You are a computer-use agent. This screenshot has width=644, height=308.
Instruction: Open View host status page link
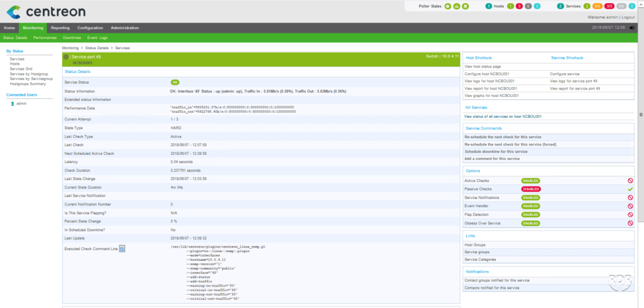coord(482,66)
